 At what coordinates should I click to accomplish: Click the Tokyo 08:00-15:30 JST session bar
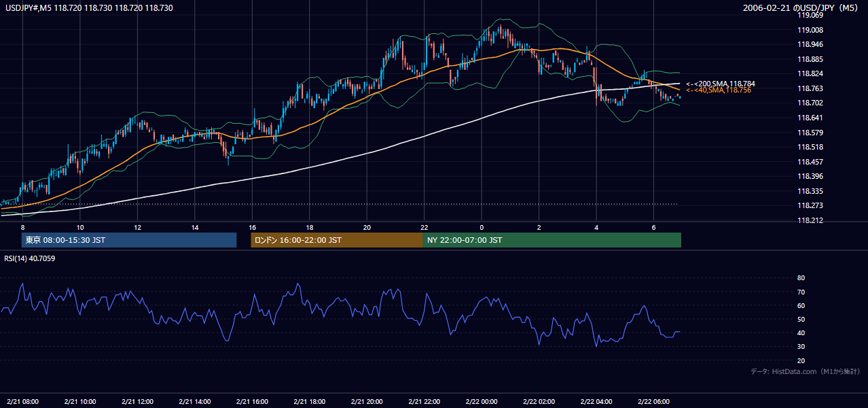pos(129,240)
